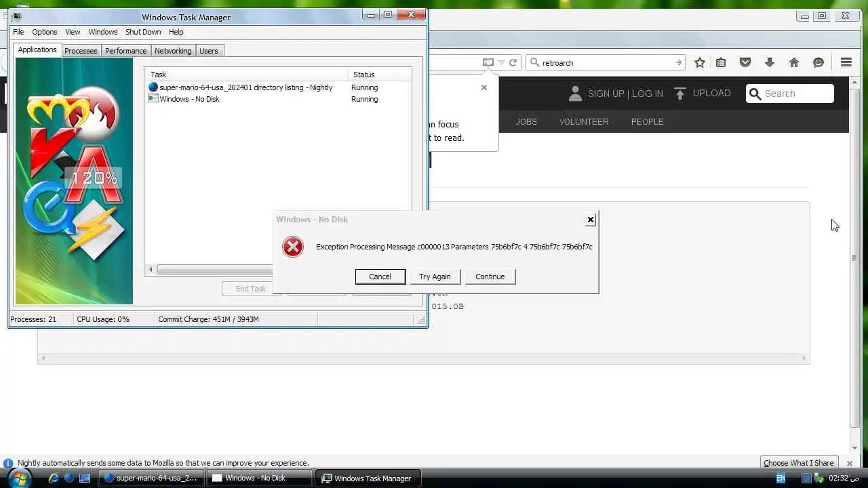Click the Windows Task Manager taskbar button
Image resolution: width=868 pixels, height=488 pixels.
368,478
